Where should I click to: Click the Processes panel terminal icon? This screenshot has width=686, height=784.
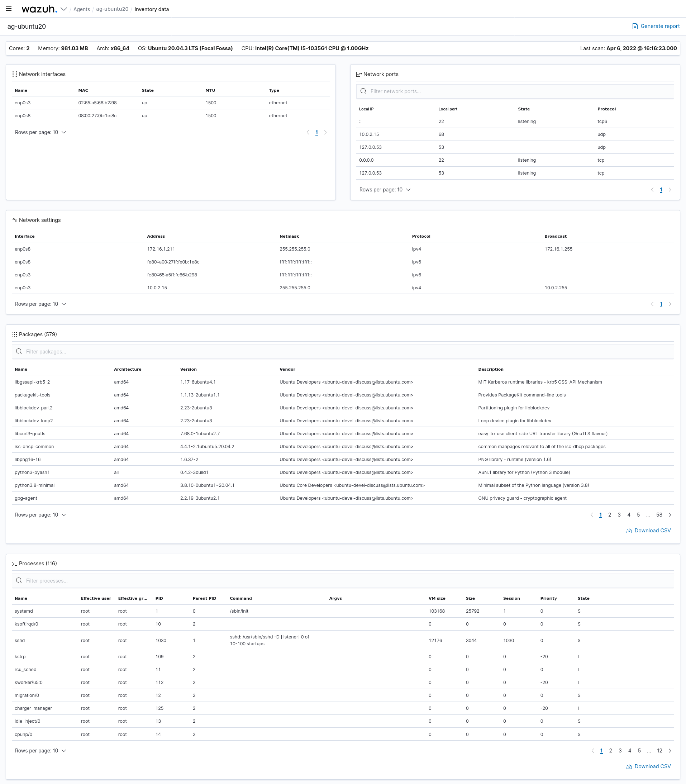pos(15,564)
